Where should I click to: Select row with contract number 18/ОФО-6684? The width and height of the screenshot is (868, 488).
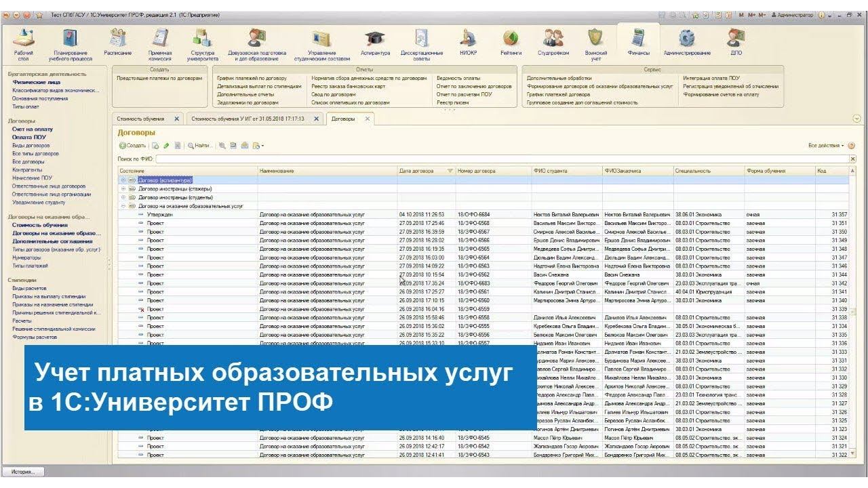pyautogui.click(x=484, y=214)
